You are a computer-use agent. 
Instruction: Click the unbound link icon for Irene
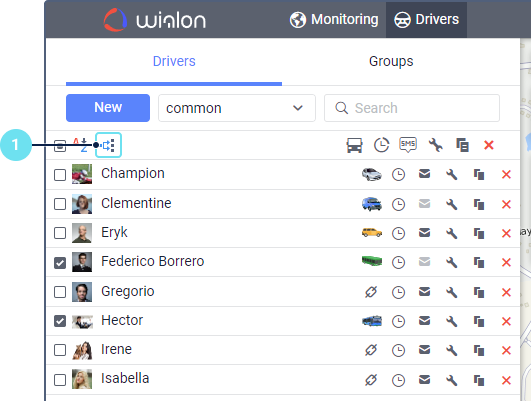[x=371, y=350]
